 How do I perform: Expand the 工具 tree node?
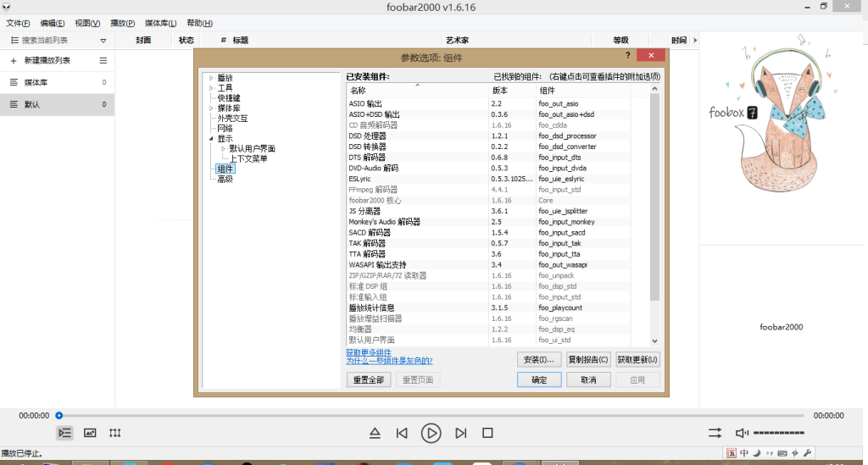click(x=211, y=88)
